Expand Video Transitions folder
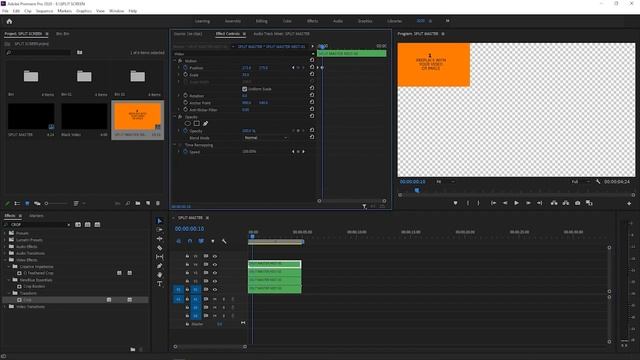 5,307
